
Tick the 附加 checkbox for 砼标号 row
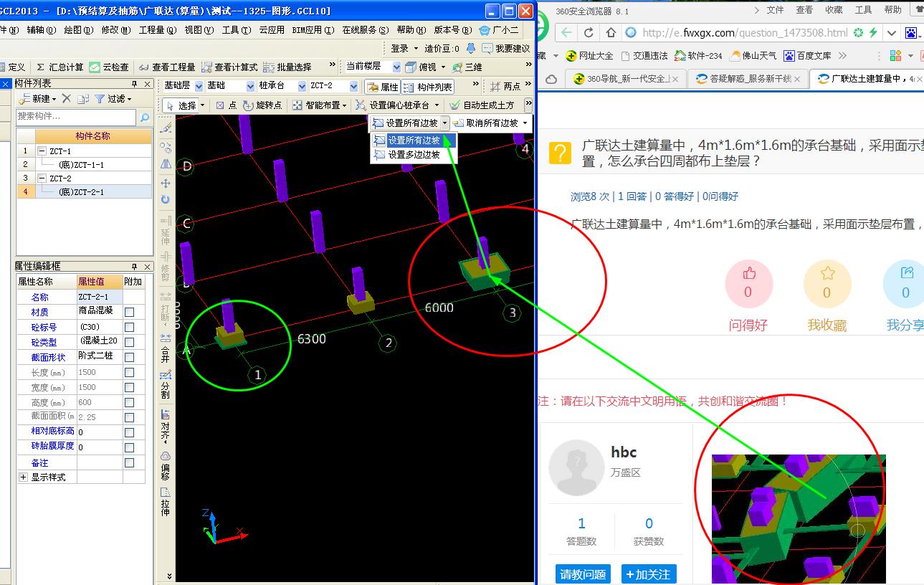coord(129,327)
